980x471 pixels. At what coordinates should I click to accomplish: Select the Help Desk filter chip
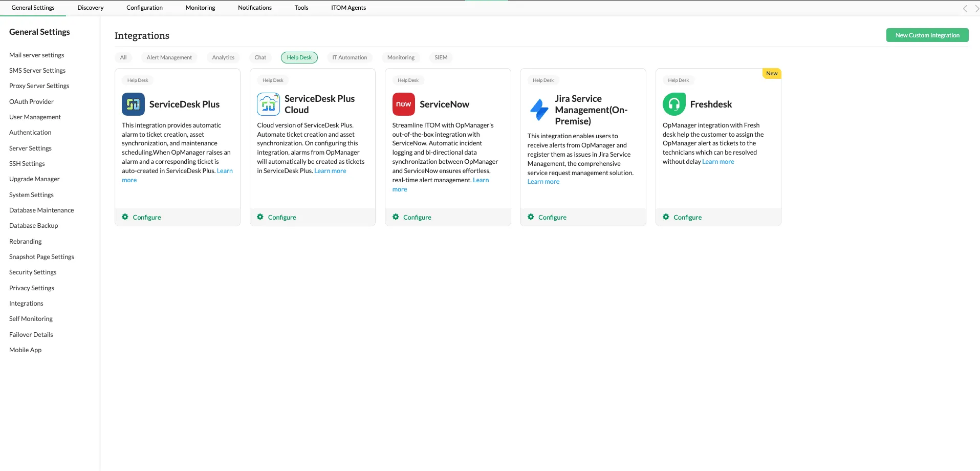pos(299,57)
